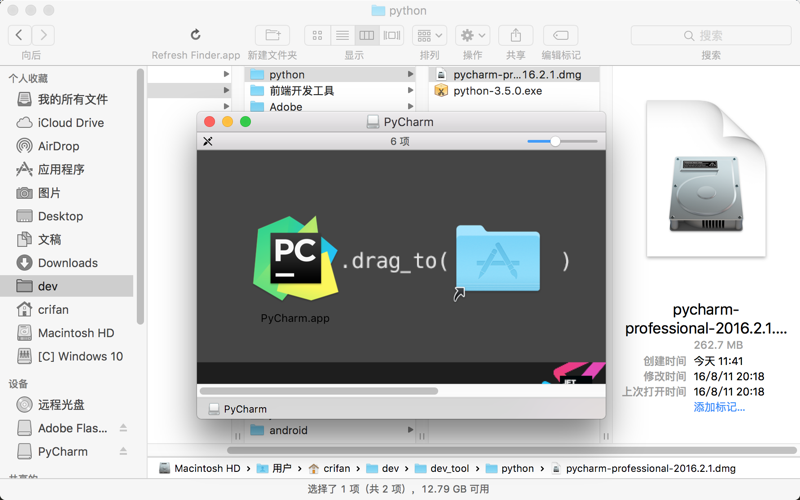Switch to column view mode
The width and height of the screenshot is (800, 500).
coord(366,35)
